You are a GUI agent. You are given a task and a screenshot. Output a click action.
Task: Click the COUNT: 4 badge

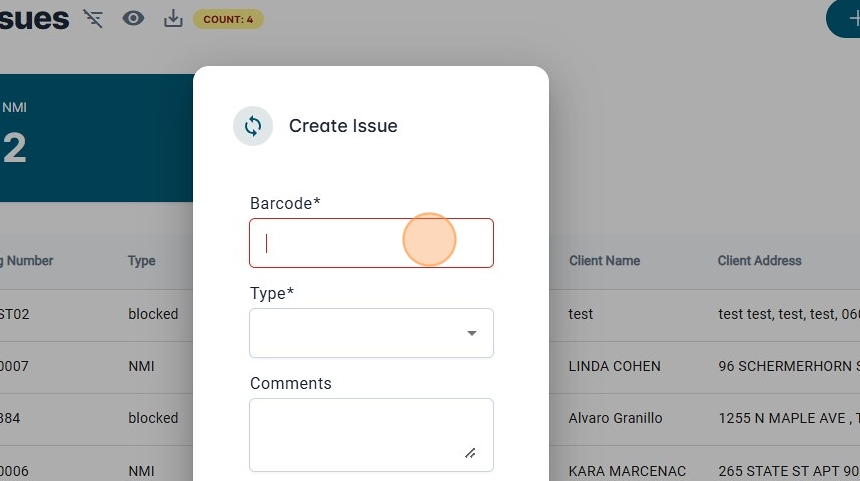(228, 19)
